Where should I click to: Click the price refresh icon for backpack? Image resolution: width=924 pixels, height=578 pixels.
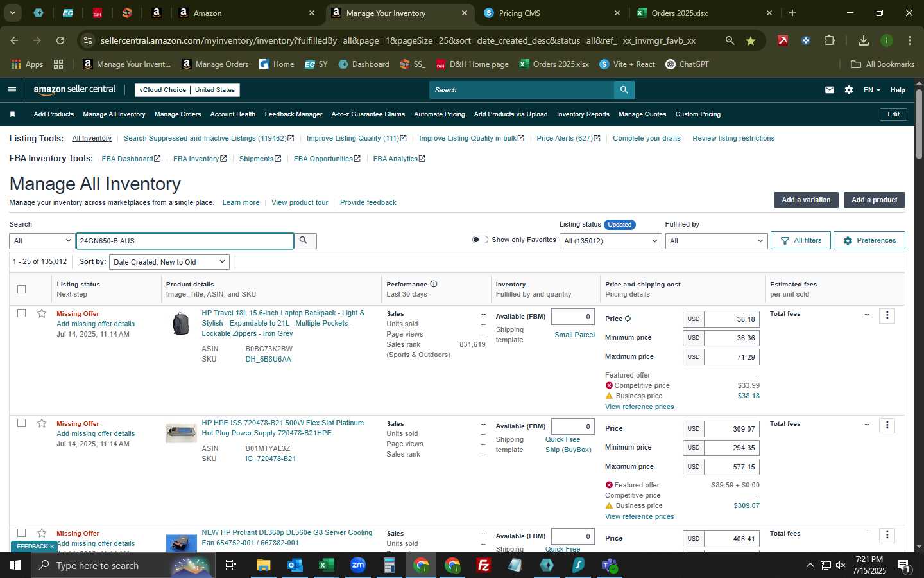pos(628,319)
